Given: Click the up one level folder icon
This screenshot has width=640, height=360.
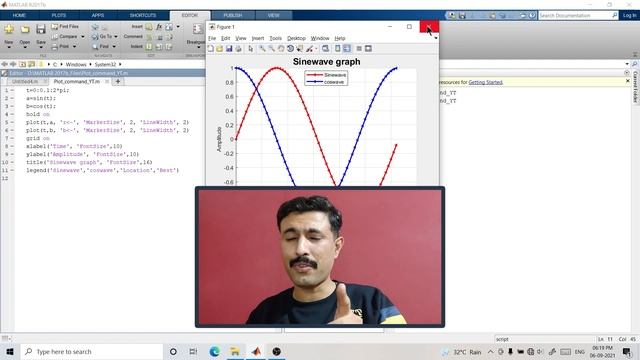Looking at the screenshot, I should 22,64.
